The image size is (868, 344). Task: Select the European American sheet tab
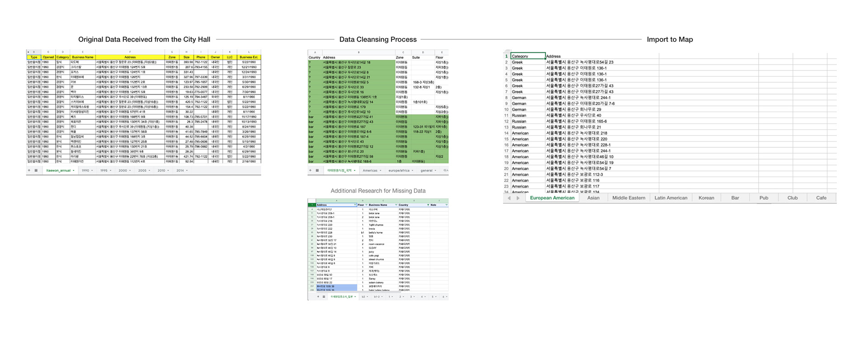coord(552,198)
